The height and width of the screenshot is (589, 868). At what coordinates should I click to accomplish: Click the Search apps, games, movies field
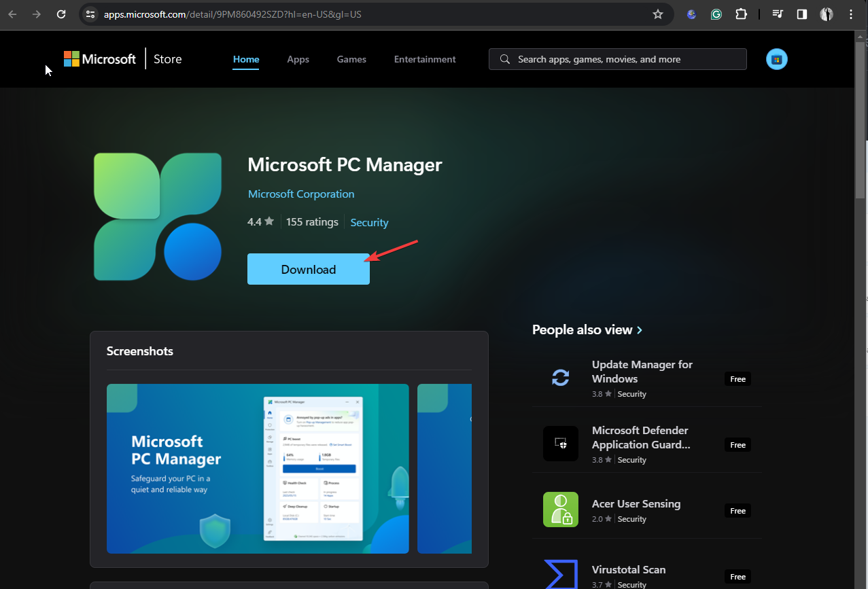coord(617,59)
